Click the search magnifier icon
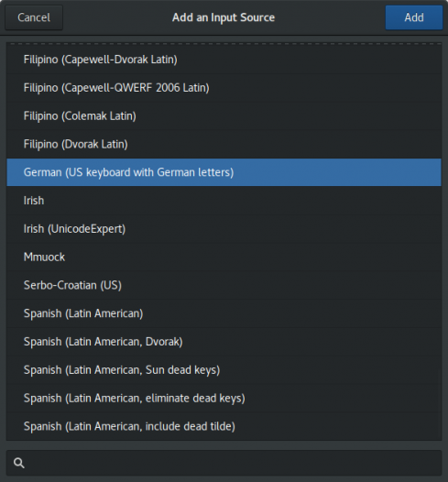 [19, 463]
